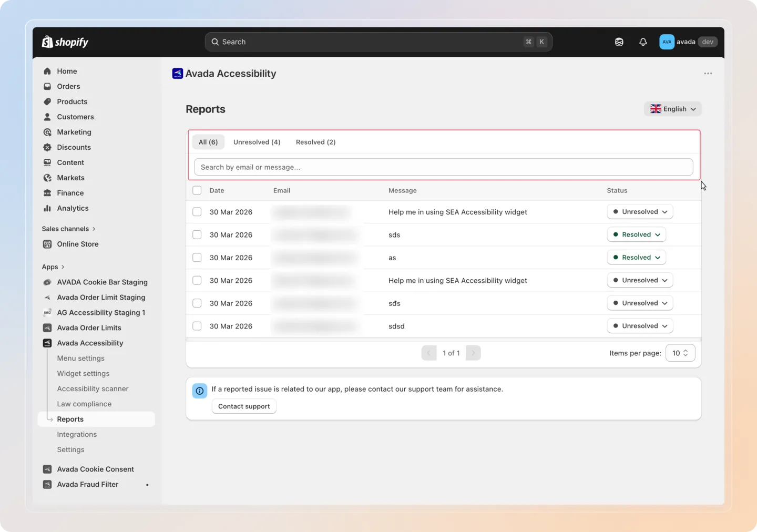Click the Marketing target icon
The width and height of the screenshot is (757, 532).
(x=47, y=132)
